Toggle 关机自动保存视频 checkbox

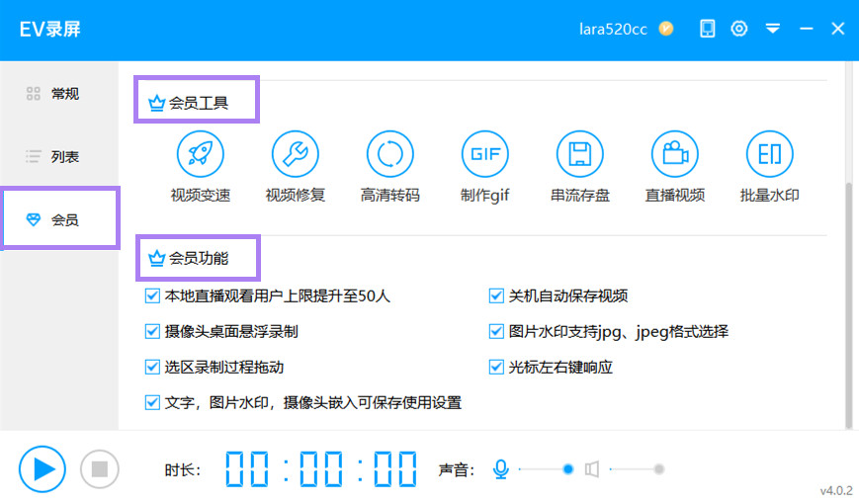pyautogui.click(x=496, y=295)
